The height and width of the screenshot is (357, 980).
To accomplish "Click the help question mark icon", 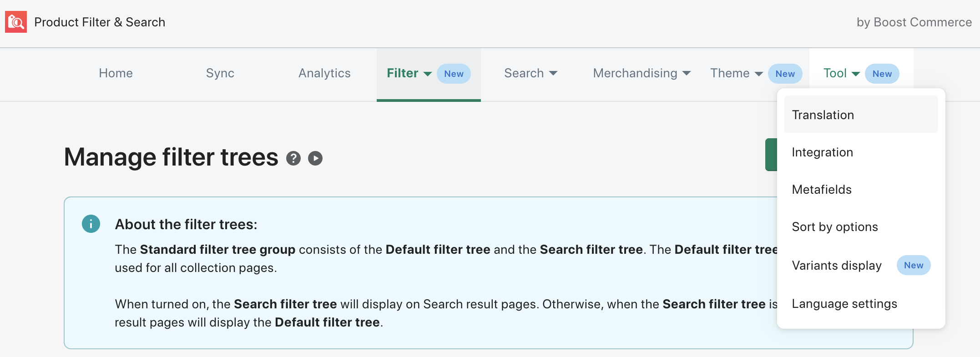I will click(293, 158).
